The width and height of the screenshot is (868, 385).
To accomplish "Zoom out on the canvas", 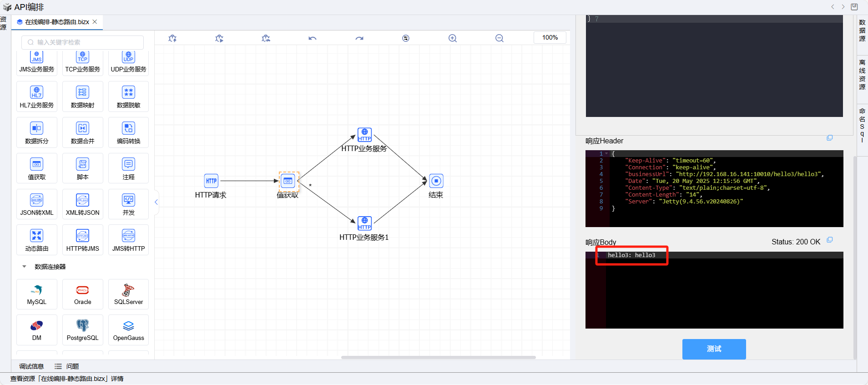I will [x=500, y=38].
